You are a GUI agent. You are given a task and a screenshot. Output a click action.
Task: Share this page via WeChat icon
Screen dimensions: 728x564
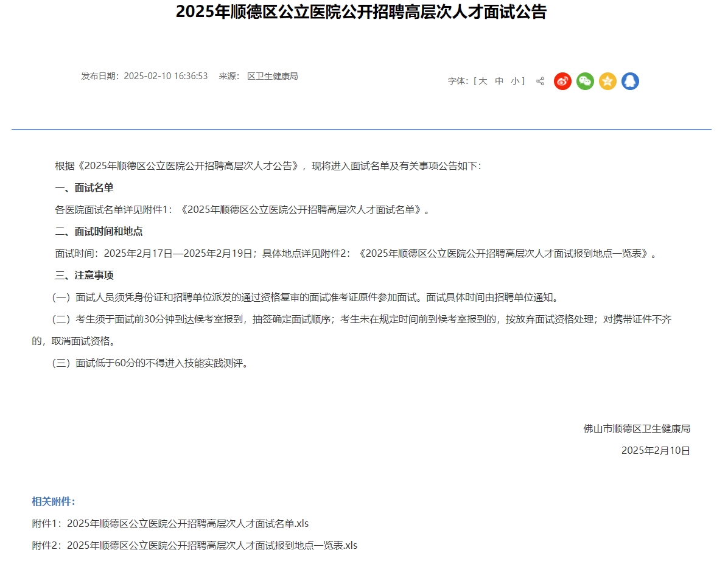click(x=585, y=82)
